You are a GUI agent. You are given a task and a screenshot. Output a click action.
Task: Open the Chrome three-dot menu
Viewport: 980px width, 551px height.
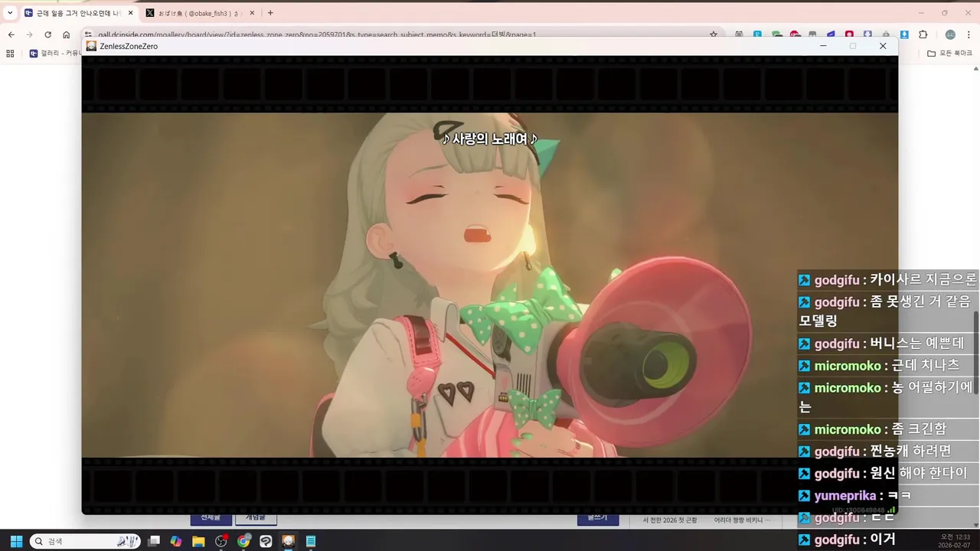[x=969, y=34]
